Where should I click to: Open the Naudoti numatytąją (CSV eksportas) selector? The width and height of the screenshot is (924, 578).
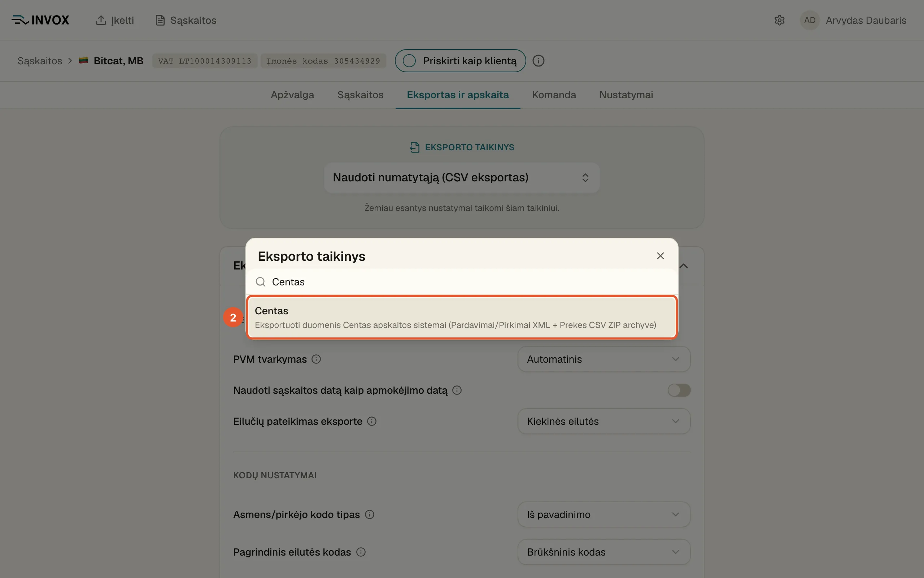point(462,178)
